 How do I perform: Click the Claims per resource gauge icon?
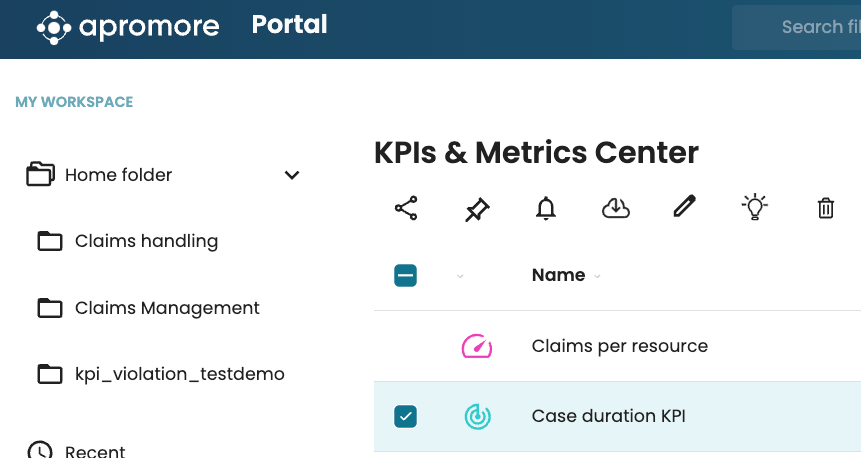click(x=477, y=346)
